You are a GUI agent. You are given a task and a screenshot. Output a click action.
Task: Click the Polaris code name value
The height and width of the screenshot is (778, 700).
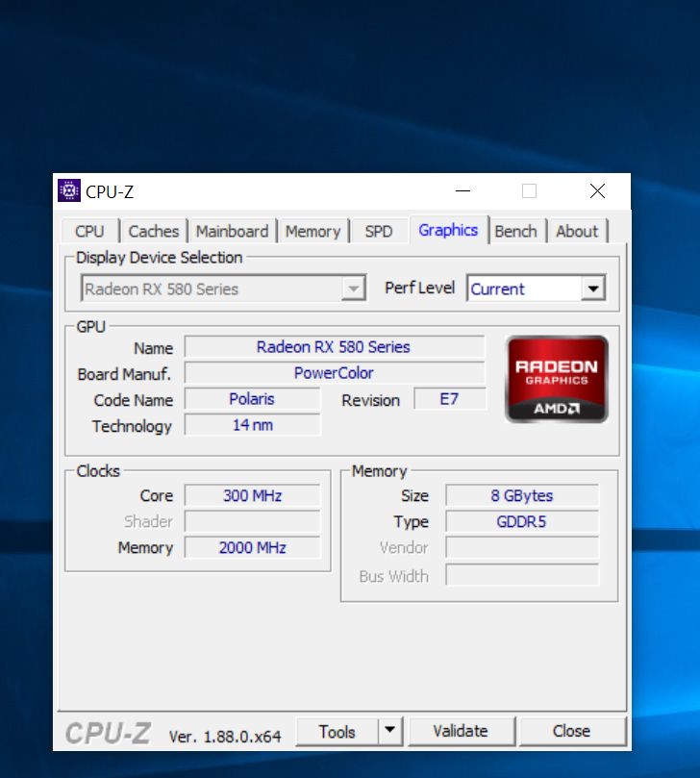(x=253, y=399)
